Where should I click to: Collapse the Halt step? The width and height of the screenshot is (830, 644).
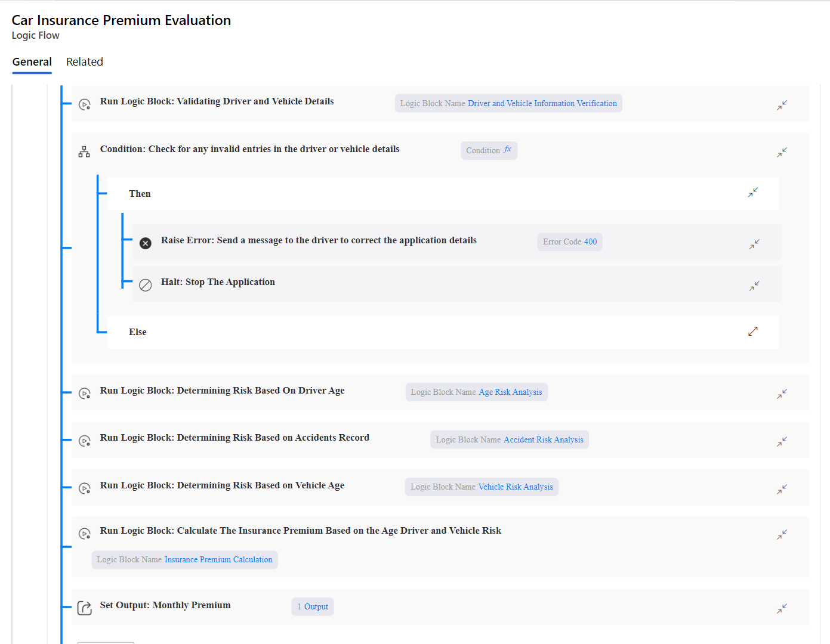754,286
